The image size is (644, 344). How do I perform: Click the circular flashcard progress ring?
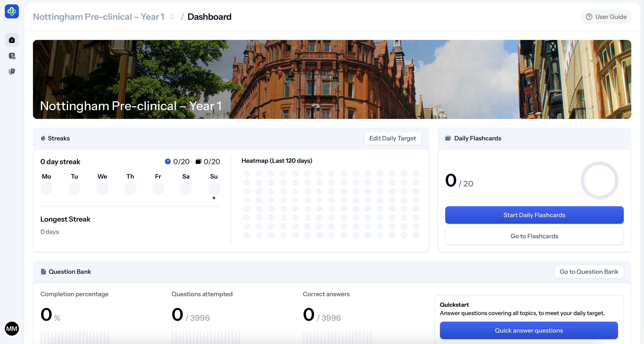tap(599, 180)
